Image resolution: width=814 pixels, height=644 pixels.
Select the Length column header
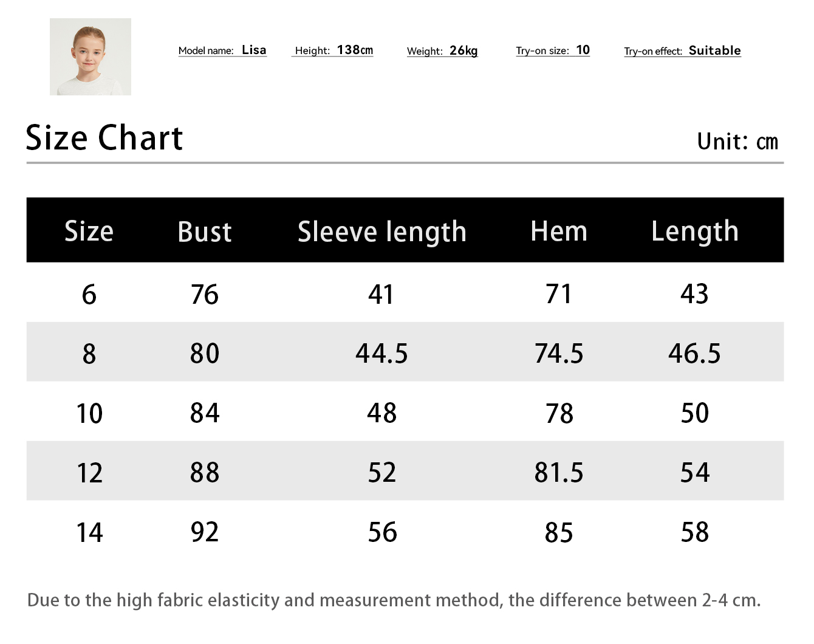coord(695,231)
